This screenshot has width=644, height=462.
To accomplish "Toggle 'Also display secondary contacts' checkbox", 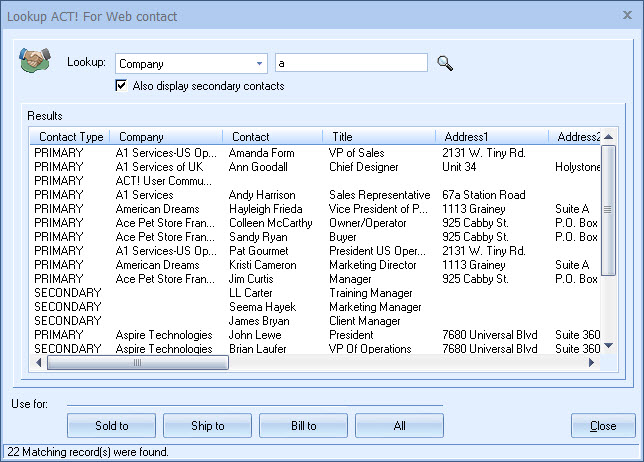I will pyautogui.click(x=122, y=86).
